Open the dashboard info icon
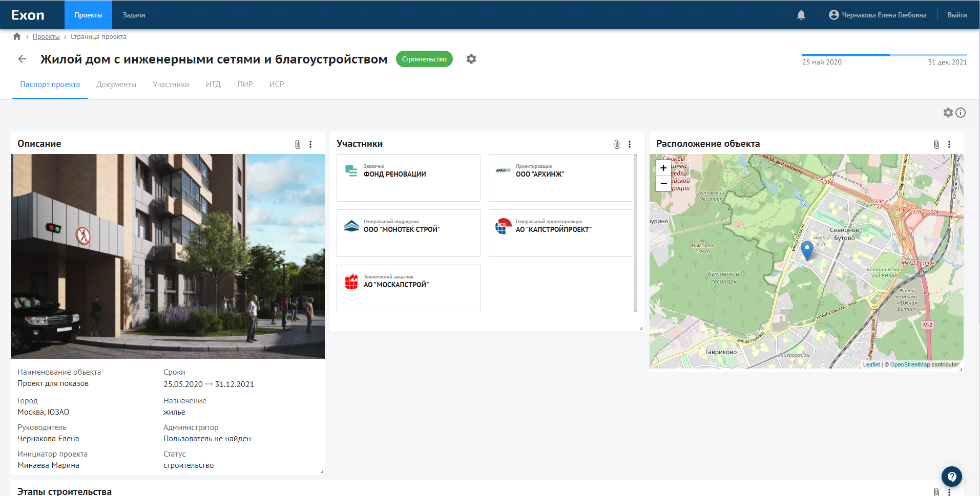980x496 pixels. tap(961, 113)
